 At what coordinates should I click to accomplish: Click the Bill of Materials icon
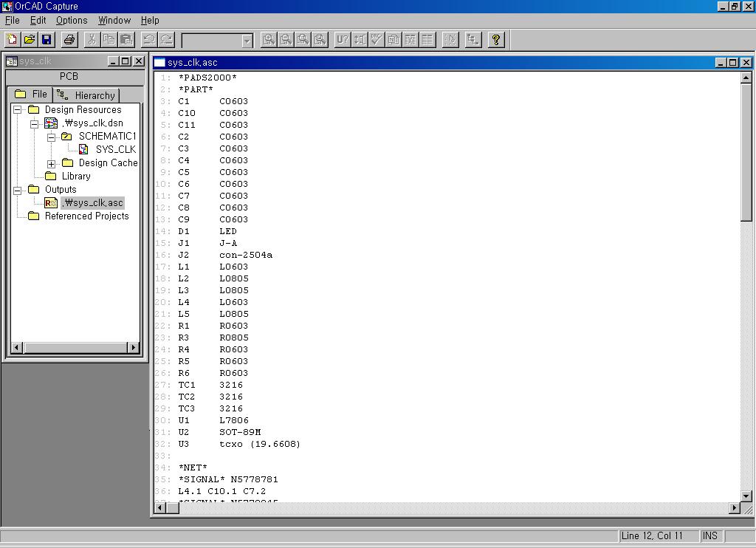(427, 40)
